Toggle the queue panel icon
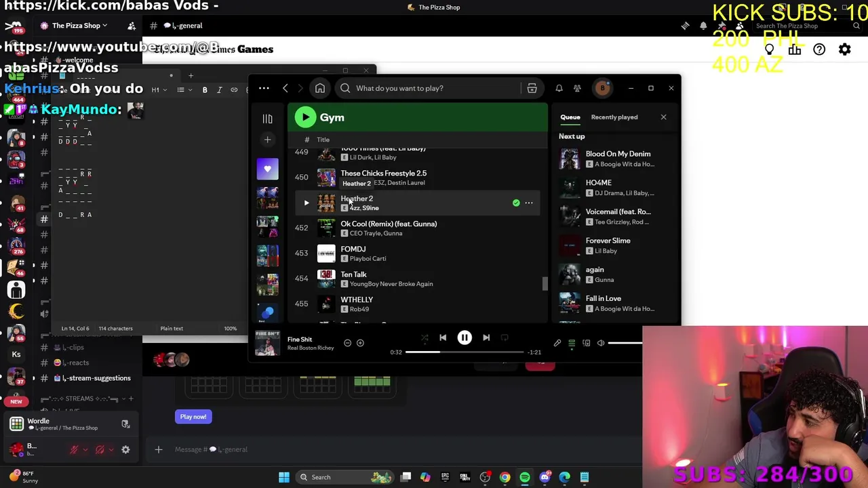The image size is (868, 488). point(572,343)
